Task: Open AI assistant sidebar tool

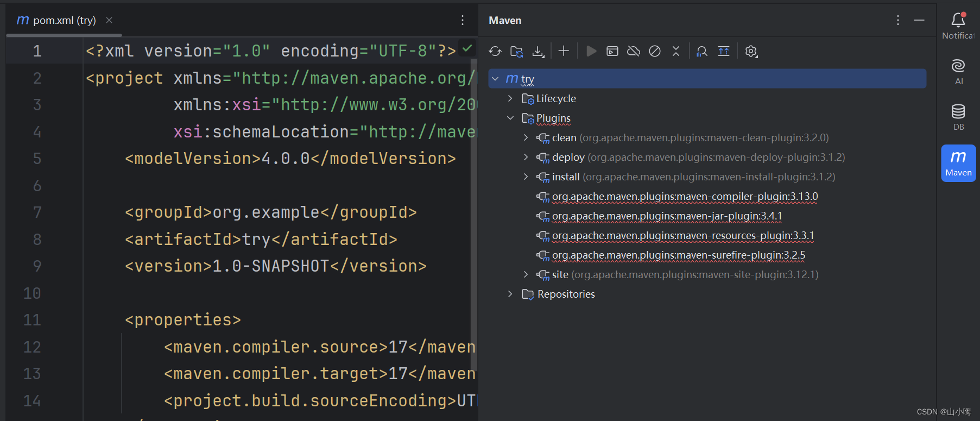Action: [x=958, y=72]
